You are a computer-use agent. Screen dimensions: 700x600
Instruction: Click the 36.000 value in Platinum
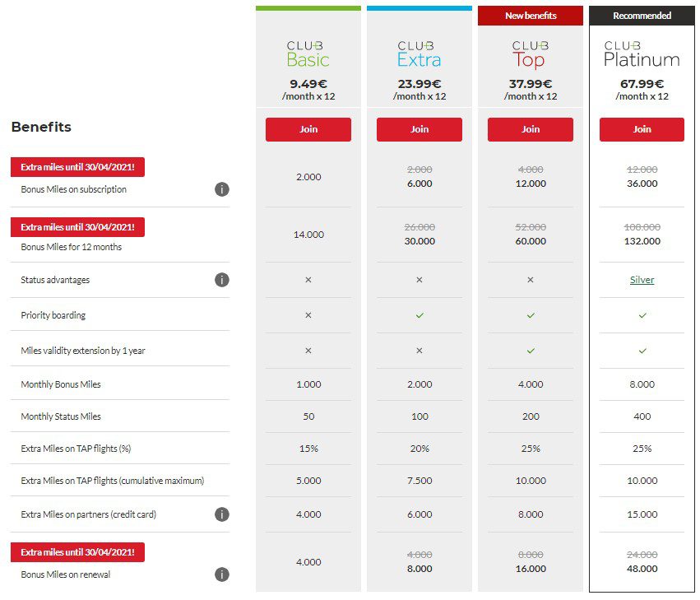[642, 184]
